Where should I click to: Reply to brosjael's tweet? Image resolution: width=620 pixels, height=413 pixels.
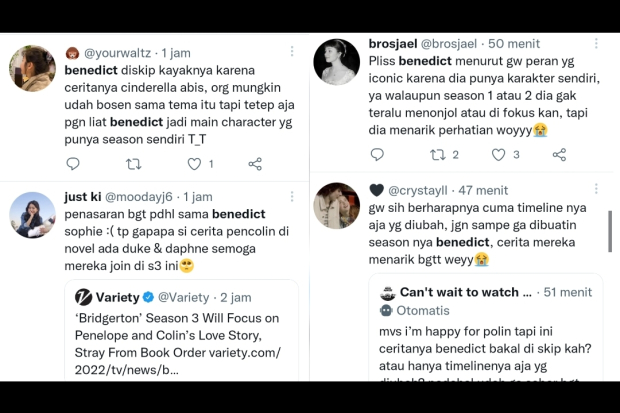click(x=377, y=154)
